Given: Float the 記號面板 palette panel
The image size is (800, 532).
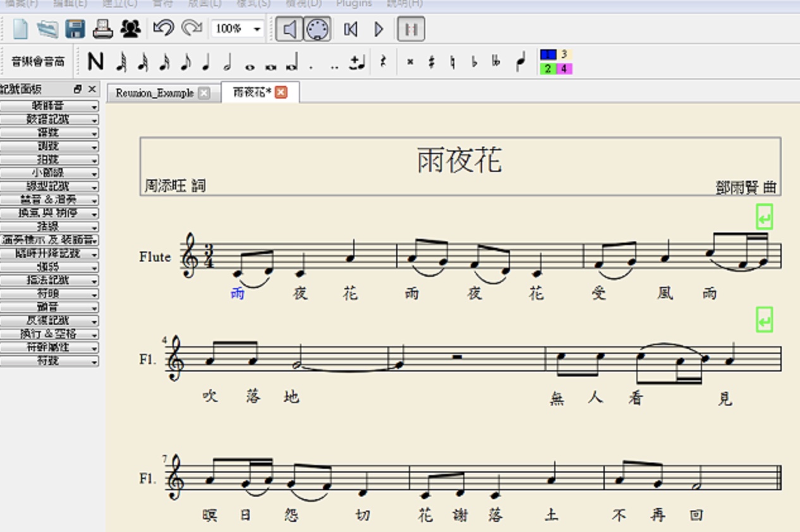Looking at the screenshot, I should (78, 89).
